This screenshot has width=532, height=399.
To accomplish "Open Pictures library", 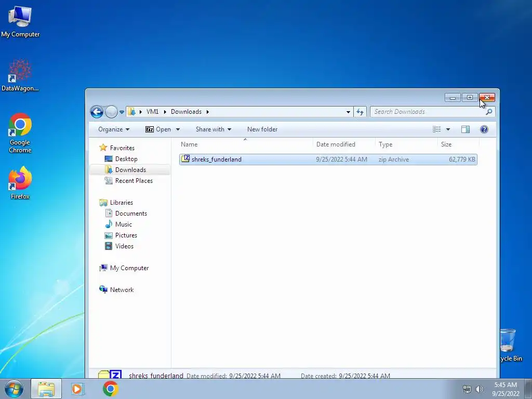I will (121, 235).
